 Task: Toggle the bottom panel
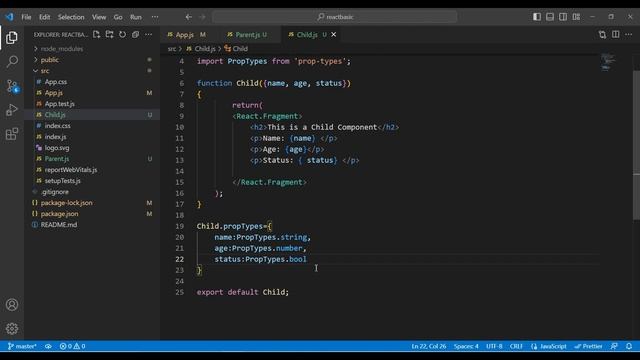click(550, 17)
